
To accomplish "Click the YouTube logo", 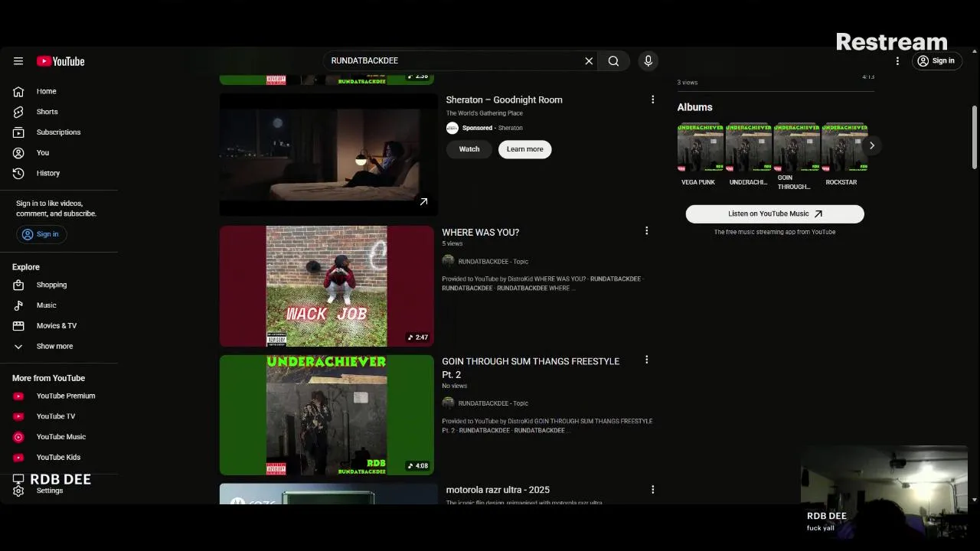I will click(60, 61).
